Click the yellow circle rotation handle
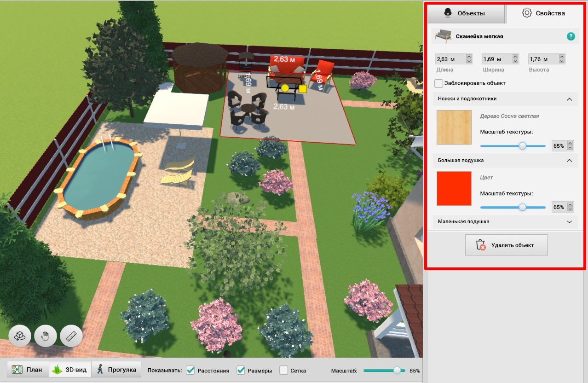This screenshot has height=383, width=588. point(285,88)
